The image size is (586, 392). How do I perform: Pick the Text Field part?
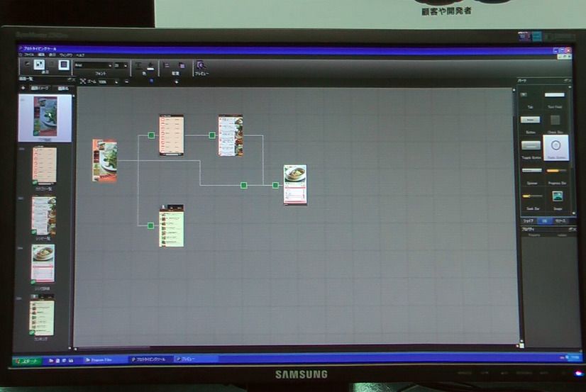[x=555, y=99]
